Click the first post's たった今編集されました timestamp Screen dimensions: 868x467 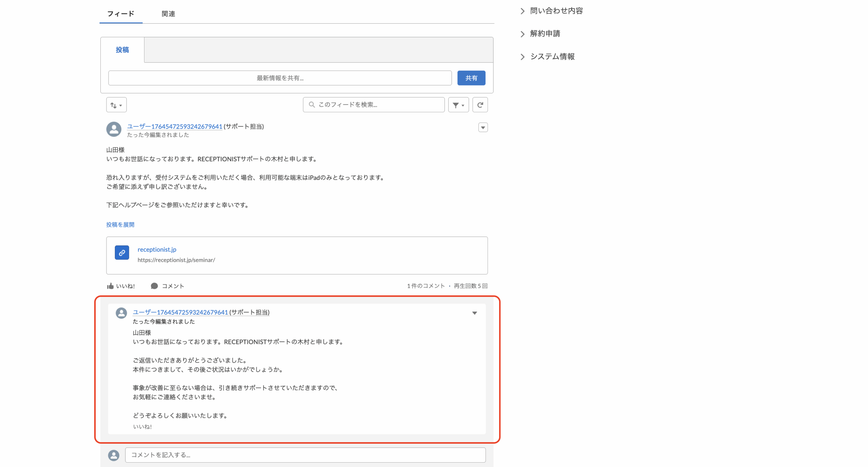158,135
